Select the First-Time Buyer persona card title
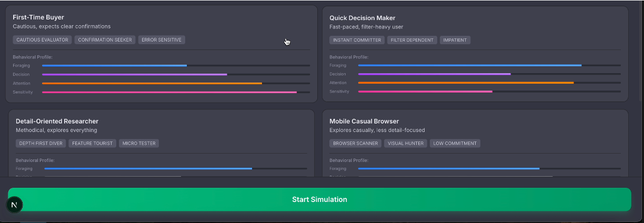Viewport: 644px width, 223px height. pos(38,17)
